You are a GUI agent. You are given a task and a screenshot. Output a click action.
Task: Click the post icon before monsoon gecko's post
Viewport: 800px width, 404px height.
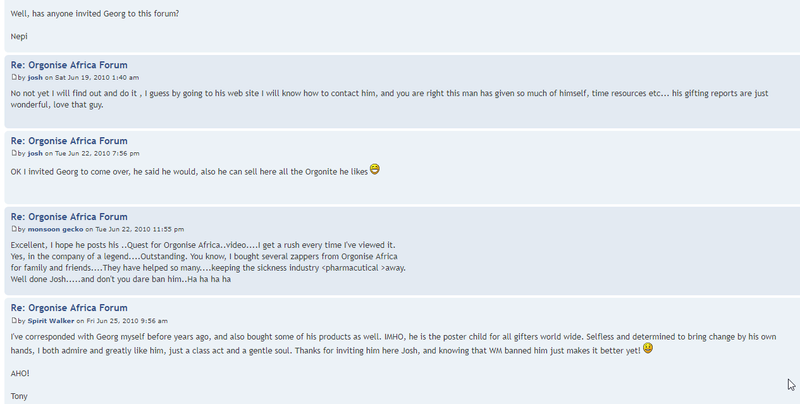14,229
